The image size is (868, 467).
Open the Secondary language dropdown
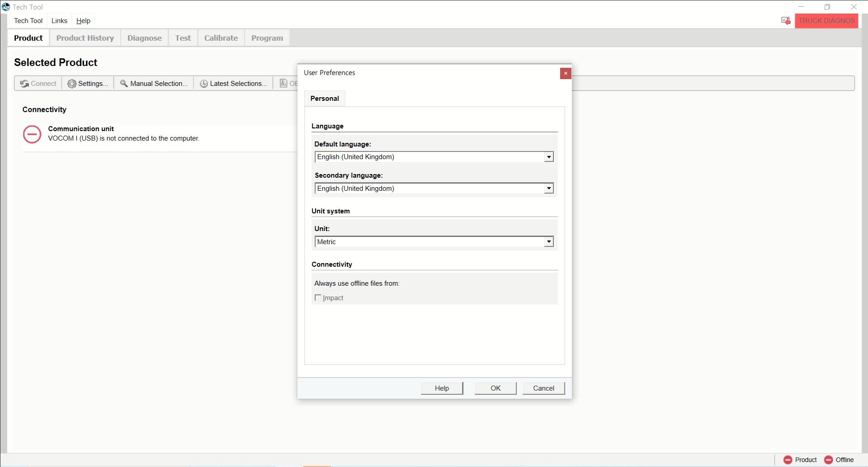548,189
